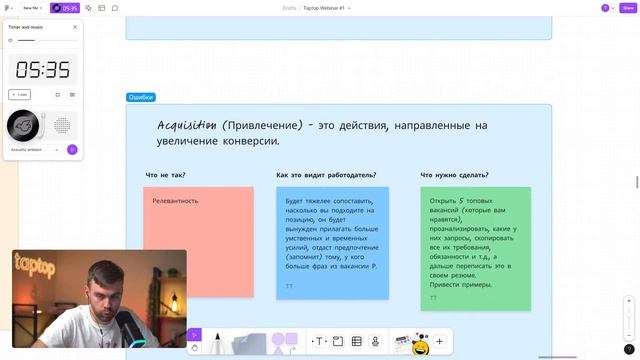Adjust the vertical zoom slider

pos(629,318)
